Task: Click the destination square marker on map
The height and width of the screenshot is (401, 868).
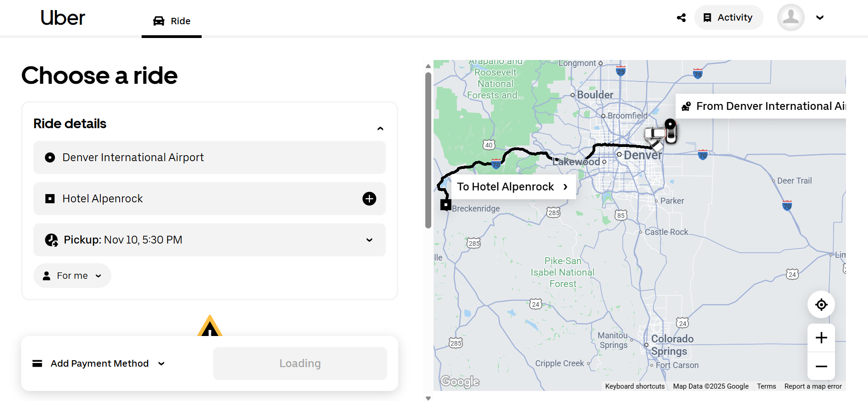Action: 445,205
